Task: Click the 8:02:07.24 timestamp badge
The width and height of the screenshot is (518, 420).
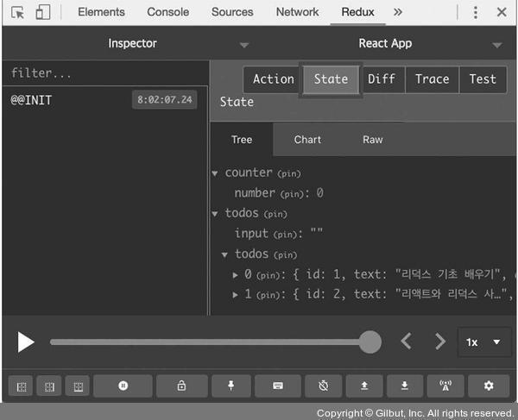Action: click(x=165, y=100)
